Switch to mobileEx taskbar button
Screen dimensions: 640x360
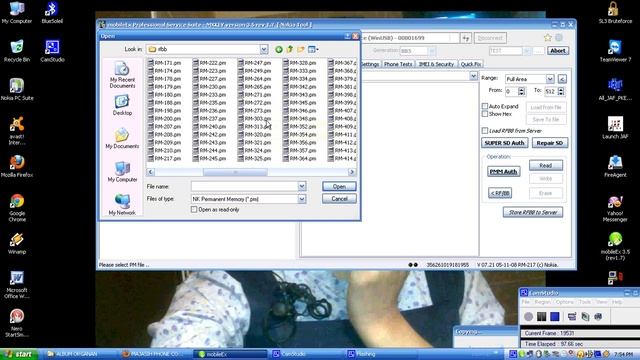[231, 354]
